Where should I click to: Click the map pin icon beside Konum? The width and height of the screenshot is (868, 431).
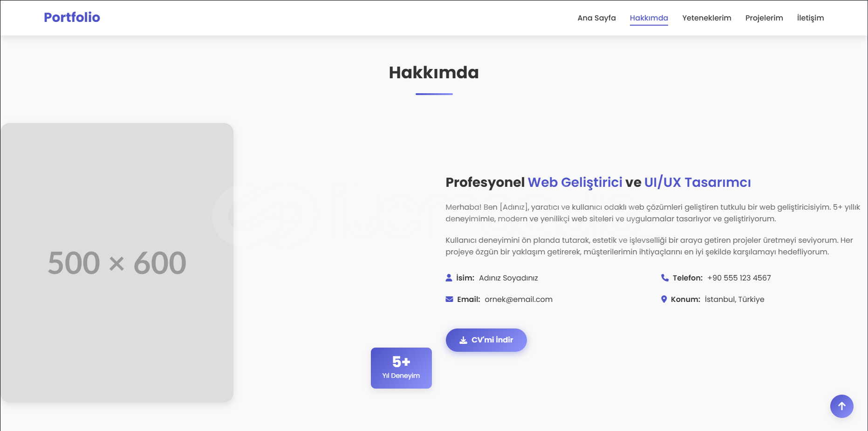coord(664,299)
